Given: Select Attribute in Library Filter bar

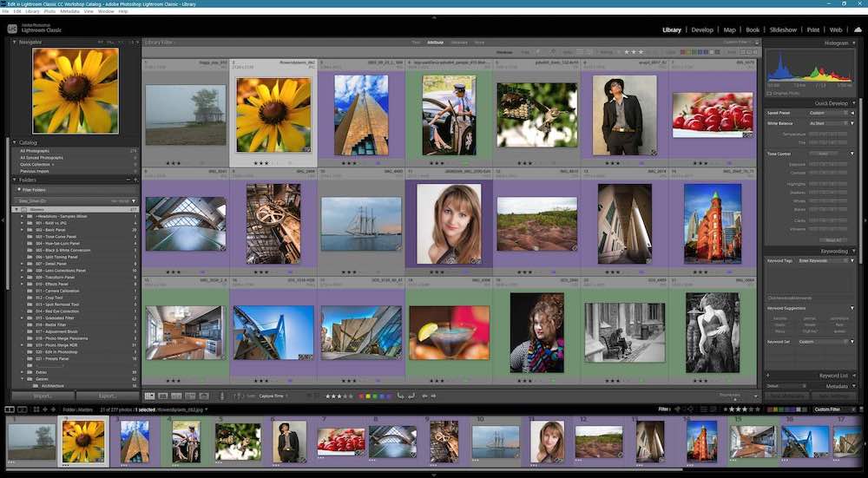Looking at the screenshot, I should click(435, 42).
